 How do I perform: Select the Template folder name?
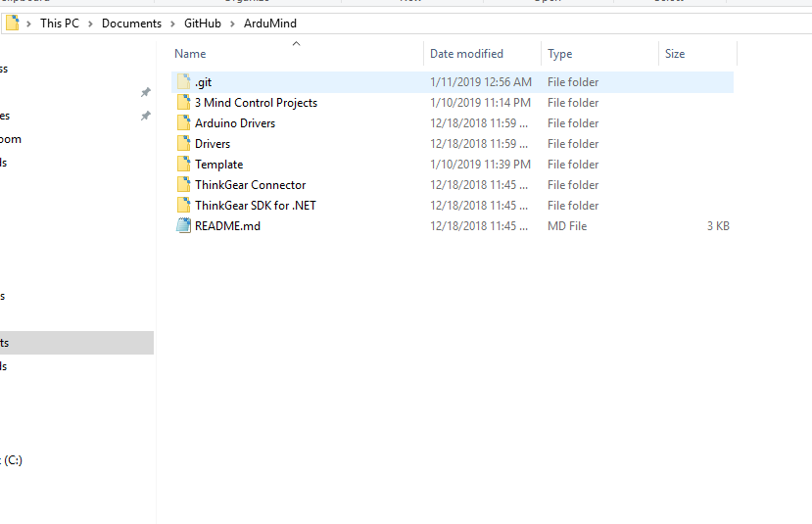[x=219, y=165]
